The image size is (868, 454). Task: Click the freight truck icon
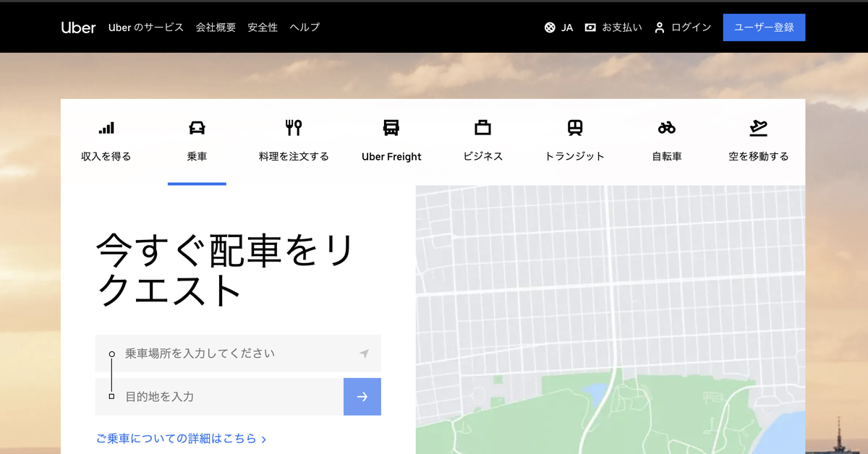[x=391, y=128]
